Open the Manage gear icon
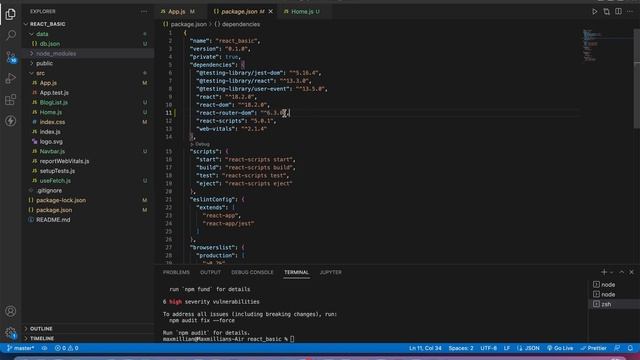This screenshot has width=640, height=360. pyautogui.click(x=11, y=333)
